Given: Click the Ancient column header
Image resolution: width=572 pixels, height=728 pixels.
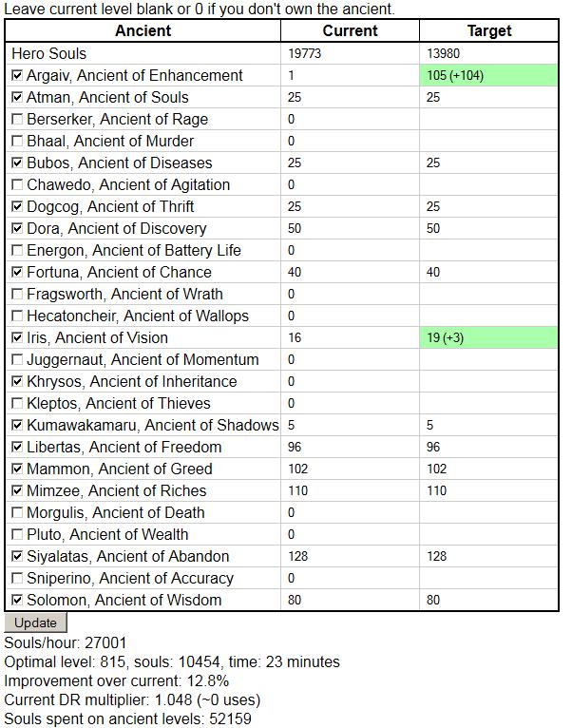Looking at the screenshot, I should tap(143, 30).
